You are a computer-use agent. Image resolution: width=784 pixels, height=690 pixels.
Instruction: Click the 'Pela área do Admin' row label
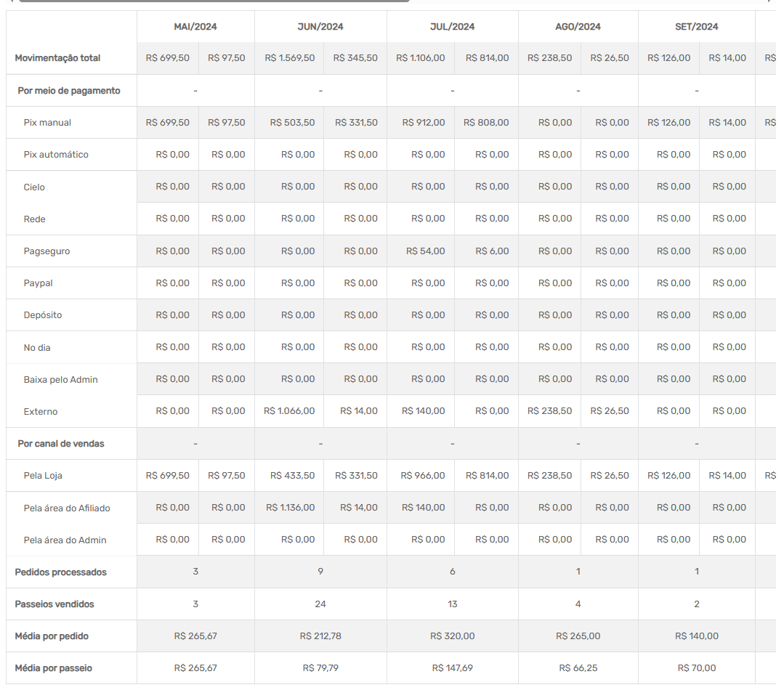tap(65, 540)
